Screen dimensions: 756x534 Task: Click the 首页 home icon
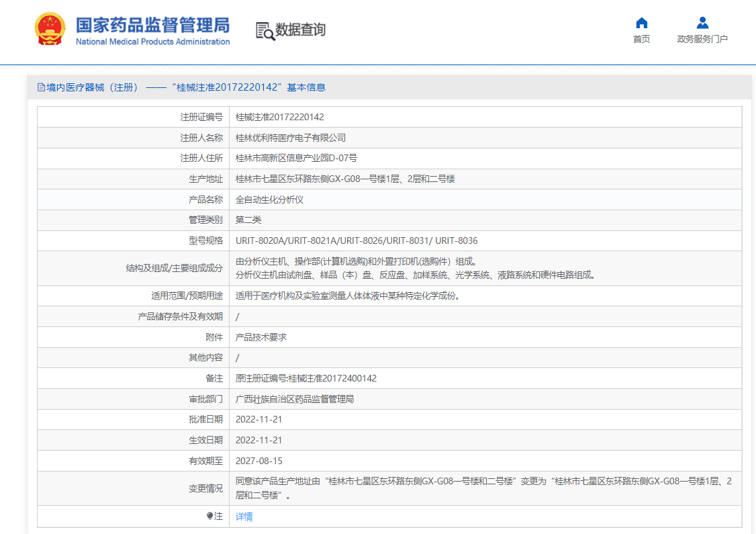(641, 22)
